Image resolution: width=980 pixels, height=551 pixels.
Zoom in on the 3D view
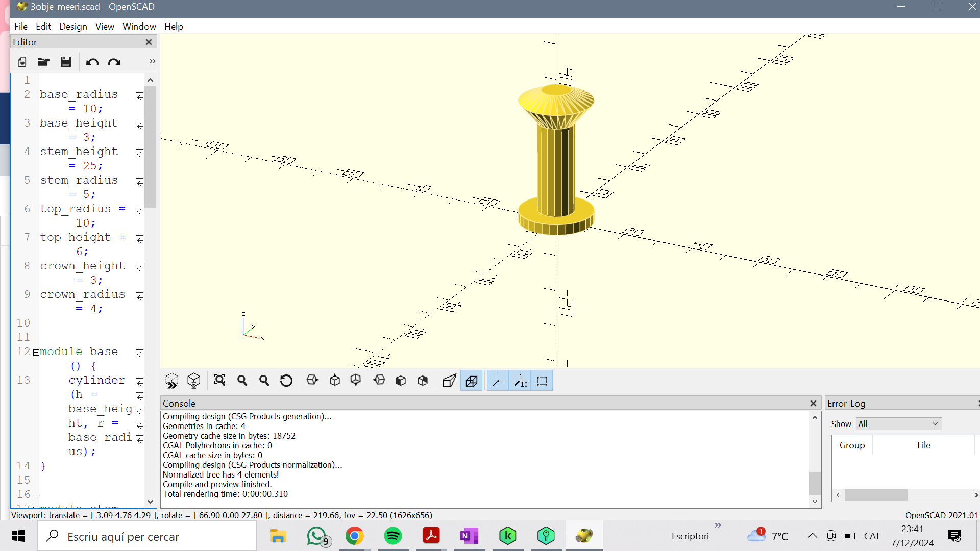[x=242, y=381]
